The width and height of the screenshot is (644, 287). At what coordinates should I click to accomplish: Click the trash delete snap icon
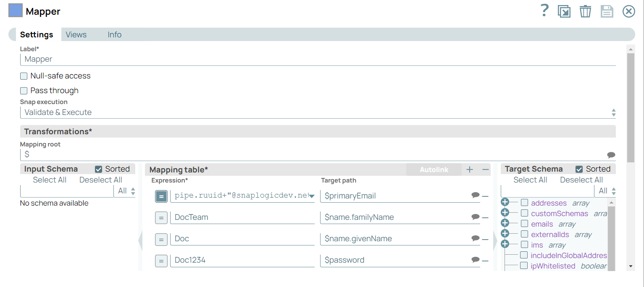585,11
